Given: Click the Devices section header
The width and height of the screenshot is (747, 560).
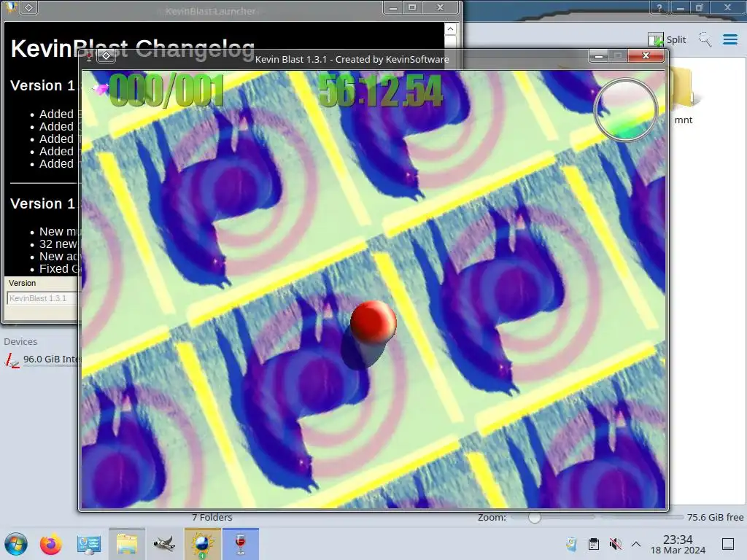Looking at the screenshot, I should 20,341.
